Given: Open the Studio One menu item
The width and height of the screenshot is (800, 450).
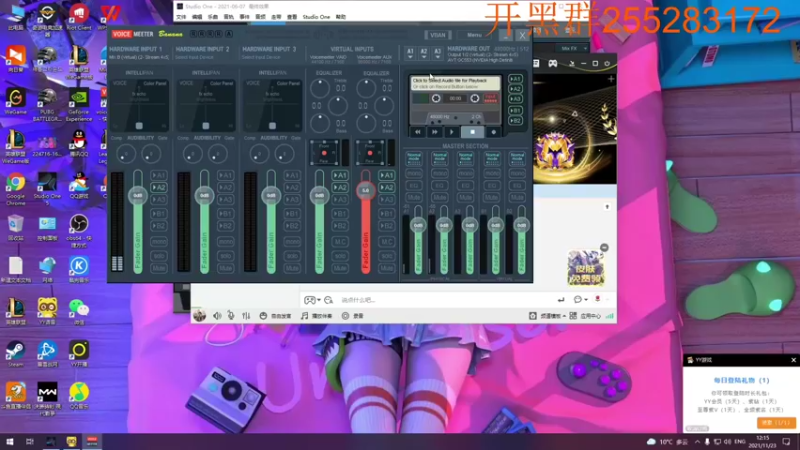Looking at the screenshot, I should [x=316, y=17].
